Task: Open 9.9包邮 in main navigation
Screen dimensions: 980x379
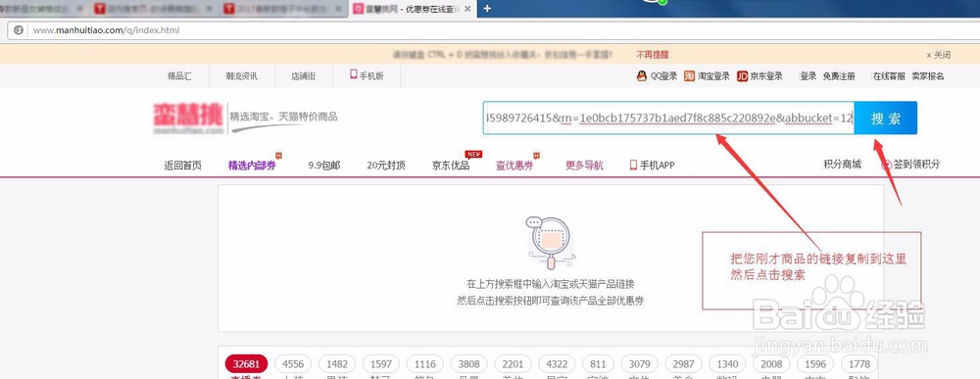Action: coord(323,166)
